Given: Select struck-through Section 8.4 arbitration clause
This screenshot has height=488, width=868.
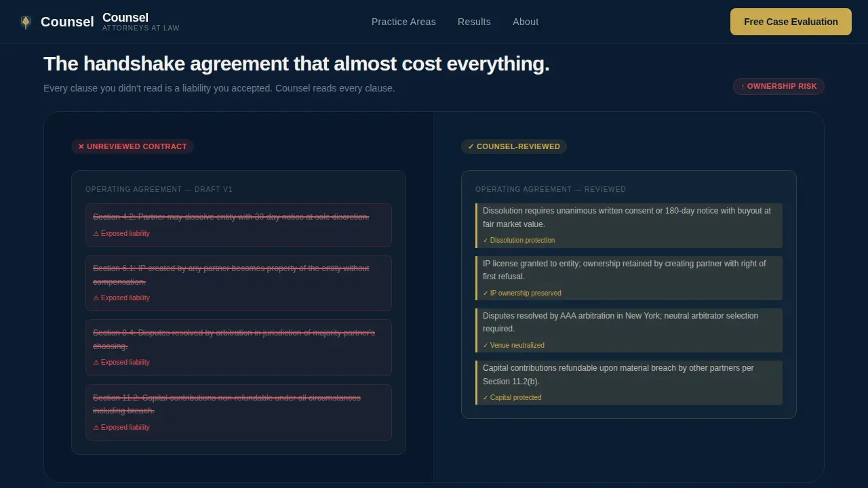Looking at the screenshot, I should (x=234, y=340).
